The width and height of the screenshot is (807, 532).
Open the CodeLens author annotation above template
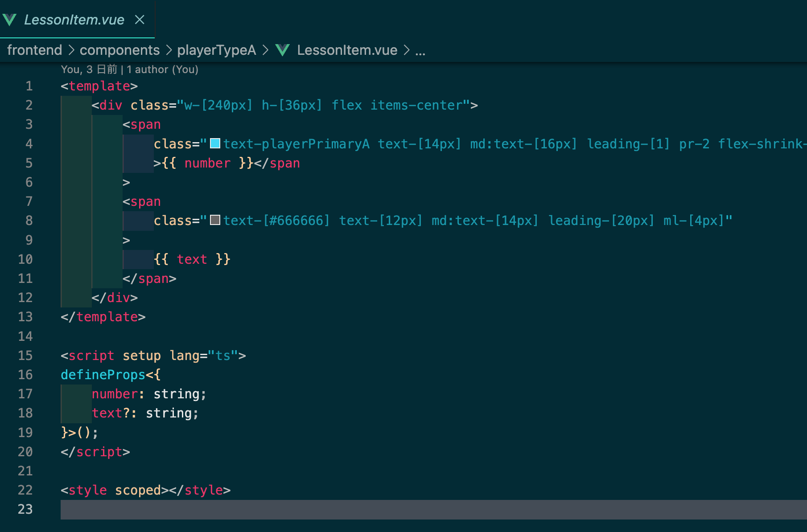pyautogui.click(x=129, y=70)
